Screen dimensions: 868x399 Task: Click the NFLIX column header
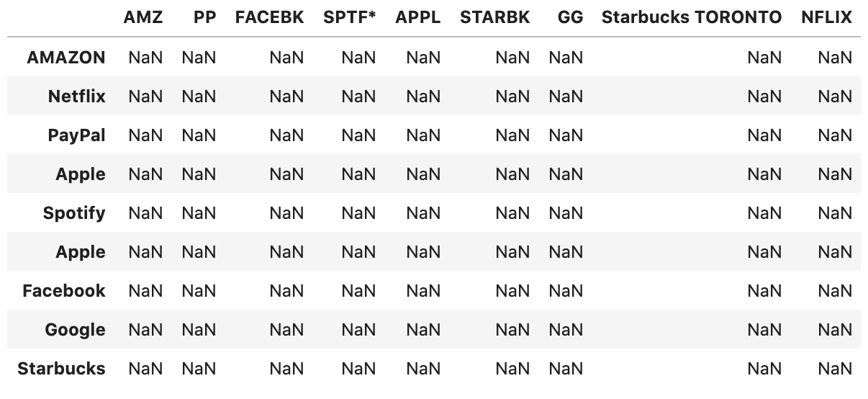[827, 18]
